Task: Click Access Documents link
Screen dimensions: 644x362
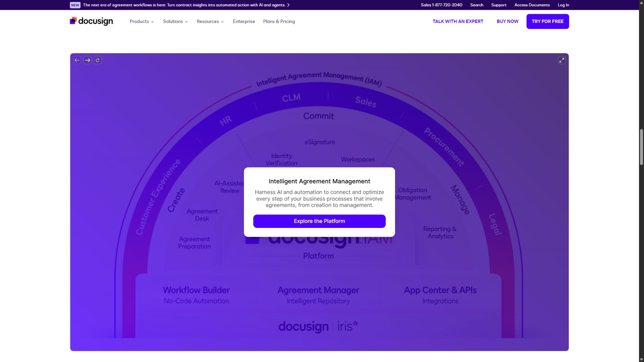Action: 532,5
